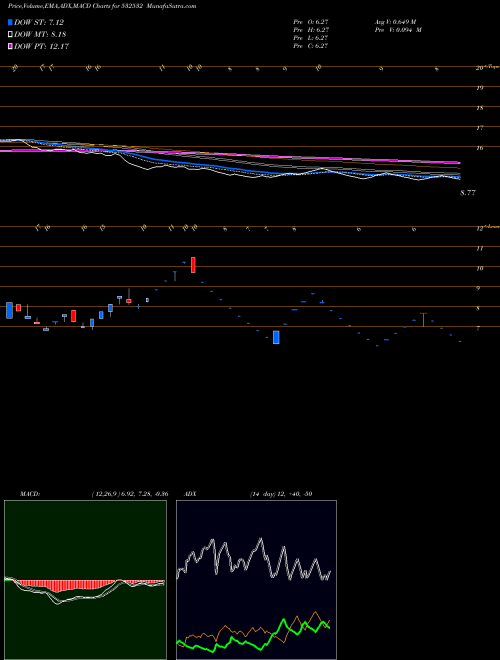Image resolution: width=500 pixels, height=660 pixels.
Task: Click the 19 price axis label on upper chart
Action: point(479,88)
